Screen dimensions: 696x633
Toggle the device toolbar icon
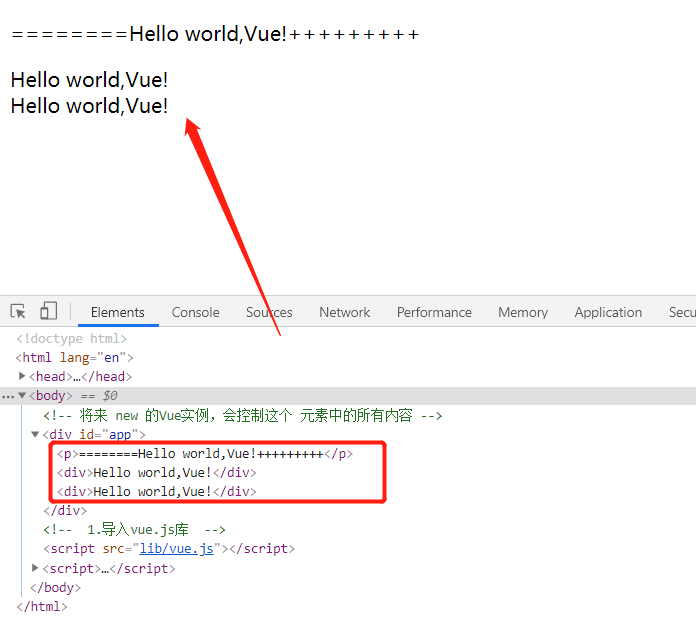coord(48,311)
